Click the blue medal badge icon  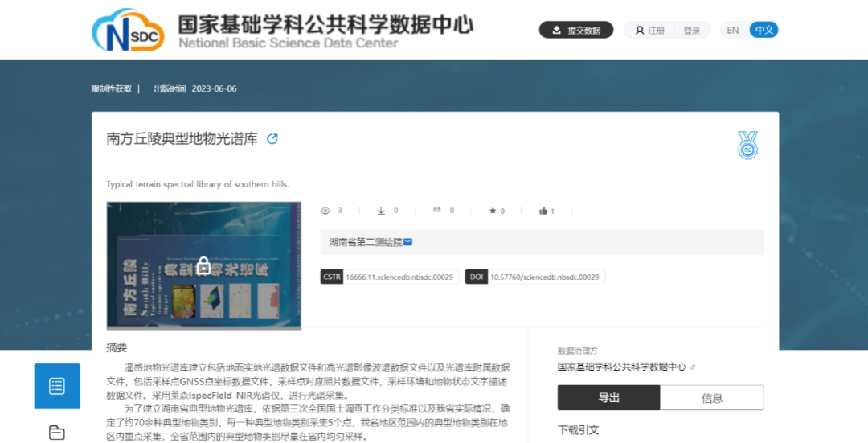(x=747, y=146)
